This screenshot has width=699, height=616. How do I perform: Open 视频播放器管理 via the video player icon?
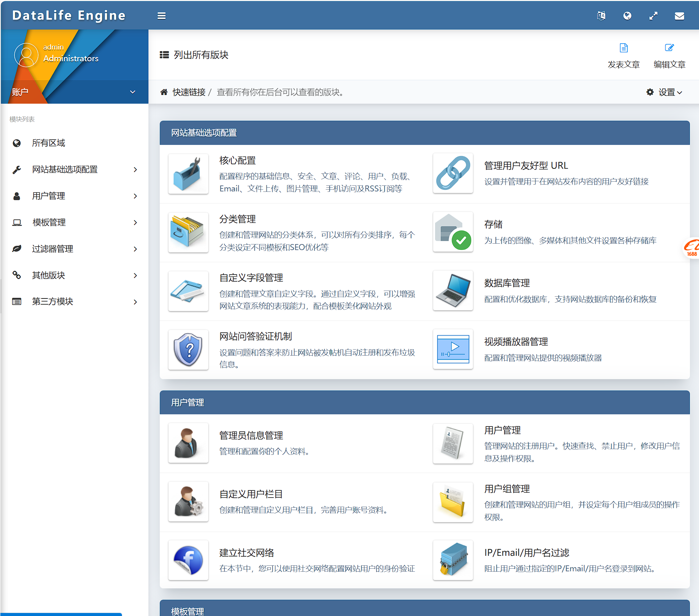[x=453, y=349]
